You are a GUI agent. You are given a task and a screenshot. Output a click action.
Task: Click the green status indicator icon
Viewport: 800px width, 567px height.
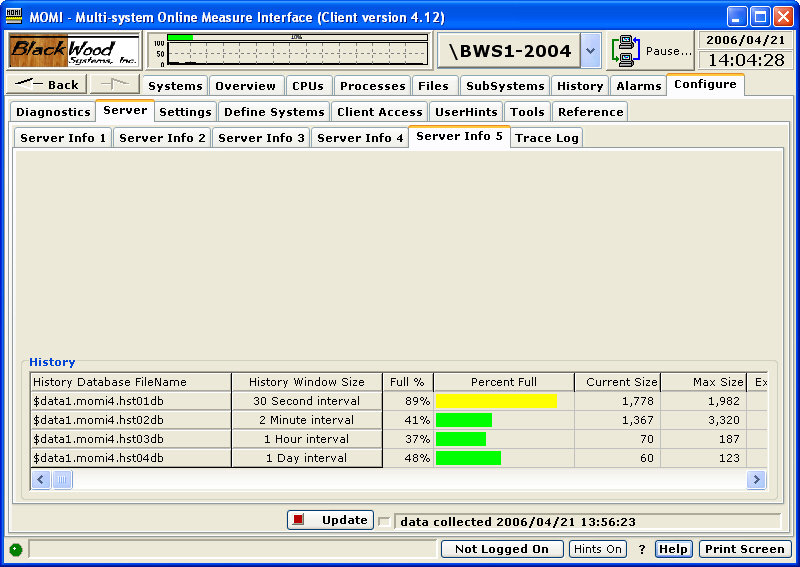tap(15, 549)
